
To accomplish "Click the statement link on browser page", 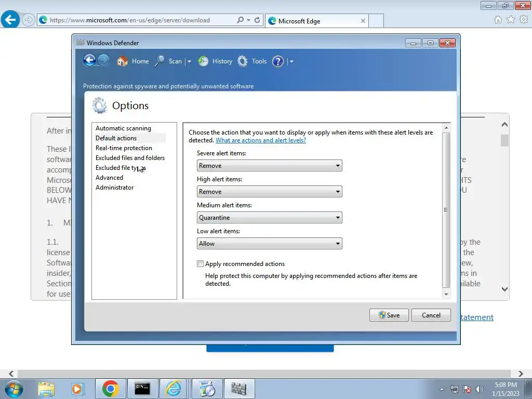I will (x=477, y=317).
